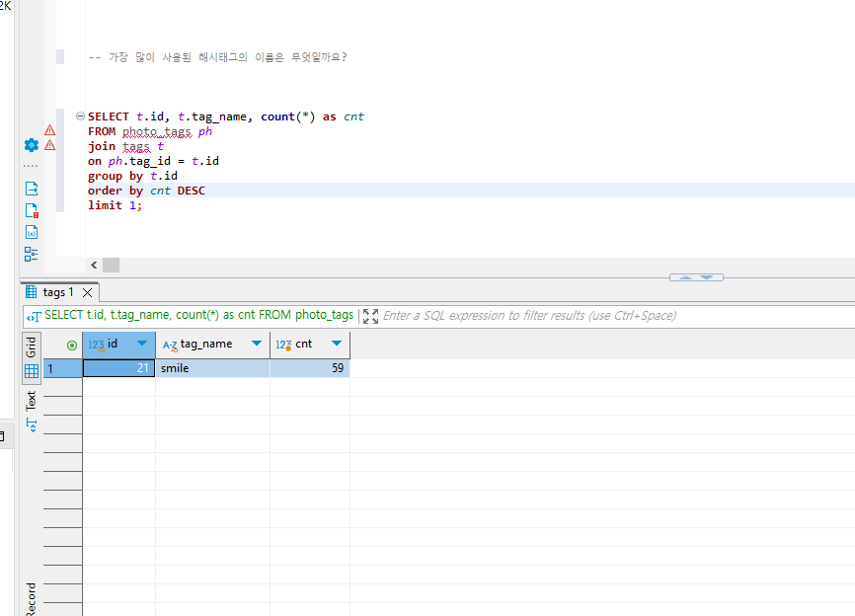Click the integer type icon in id header
This screenshot has width=855, height=616.
pos(96,345)
